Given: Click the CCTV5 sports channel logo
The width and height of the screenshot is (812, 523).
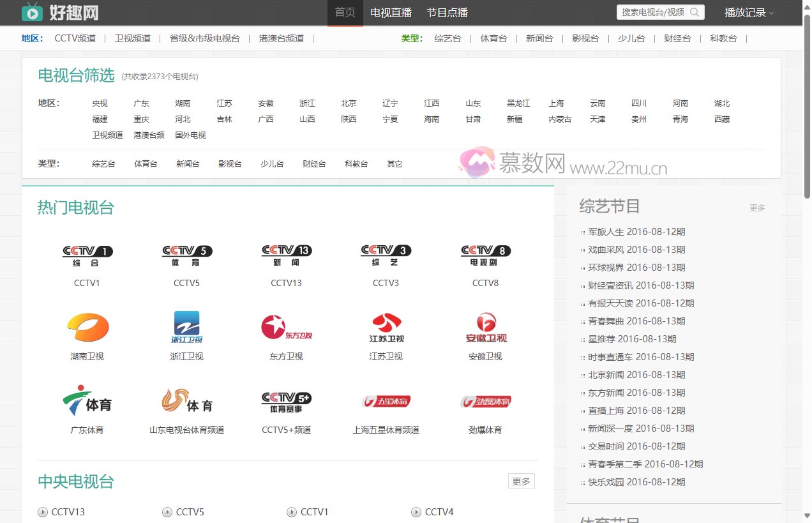Looking at the screenshot, I should click(x=186, y=255).
